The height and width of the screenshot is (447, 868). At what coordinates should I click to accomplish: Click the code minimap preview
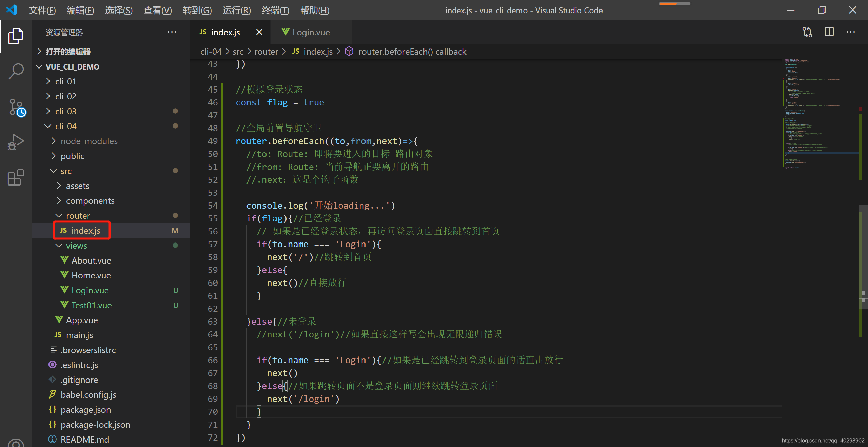pos(821,114)
